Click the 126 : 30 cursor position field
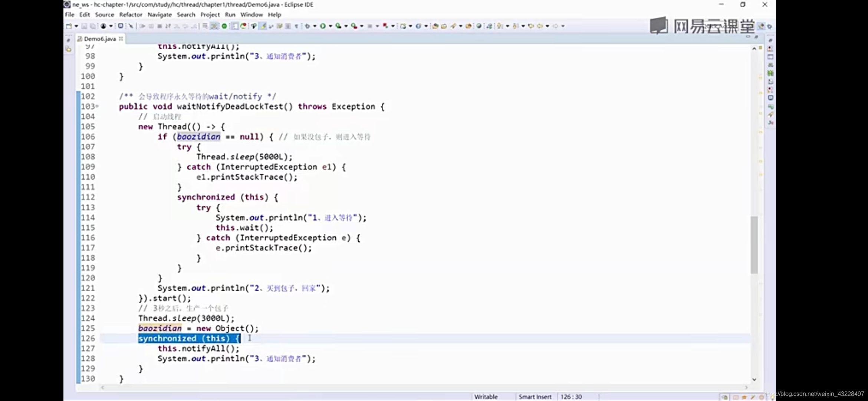This screenshot has height=401, width=868. pyautogui.click(x=571, y=397)
